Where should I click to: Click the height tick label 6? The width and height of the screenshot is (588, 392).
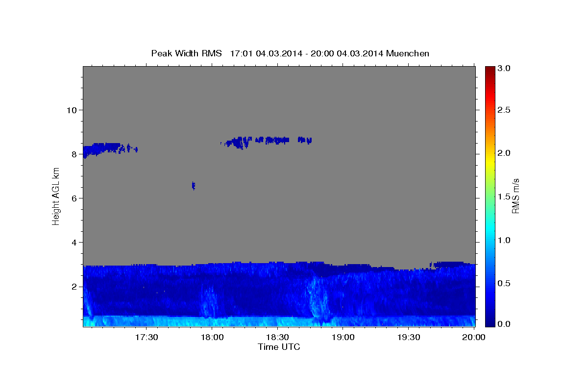point(74,198)
